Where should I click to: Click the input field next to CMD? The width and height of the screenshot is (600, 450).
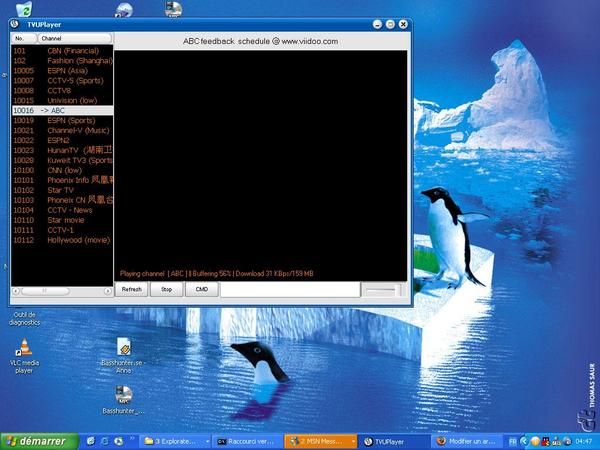pos(290,290)
